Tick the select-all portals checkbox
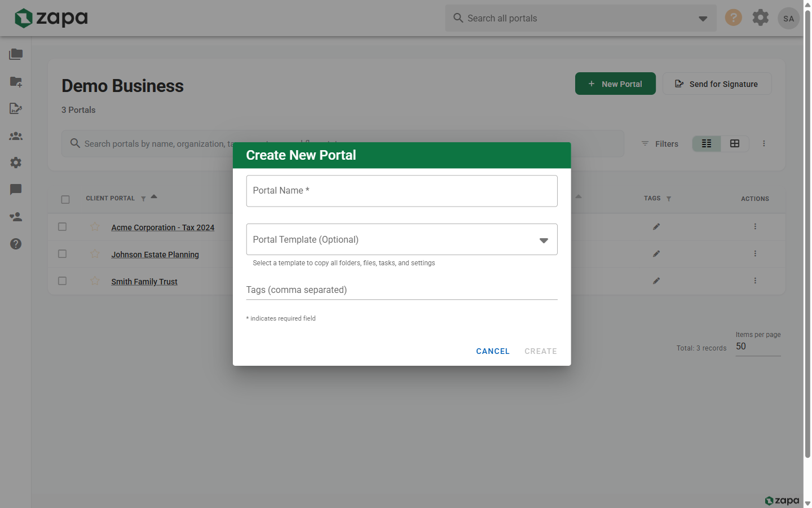 tap(65, 199)
